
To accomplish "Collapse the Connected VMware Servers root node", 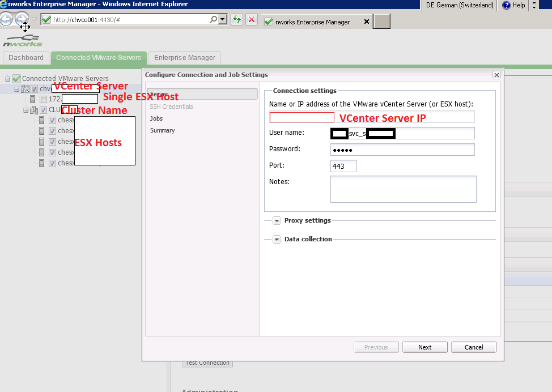I will point(7,79).
